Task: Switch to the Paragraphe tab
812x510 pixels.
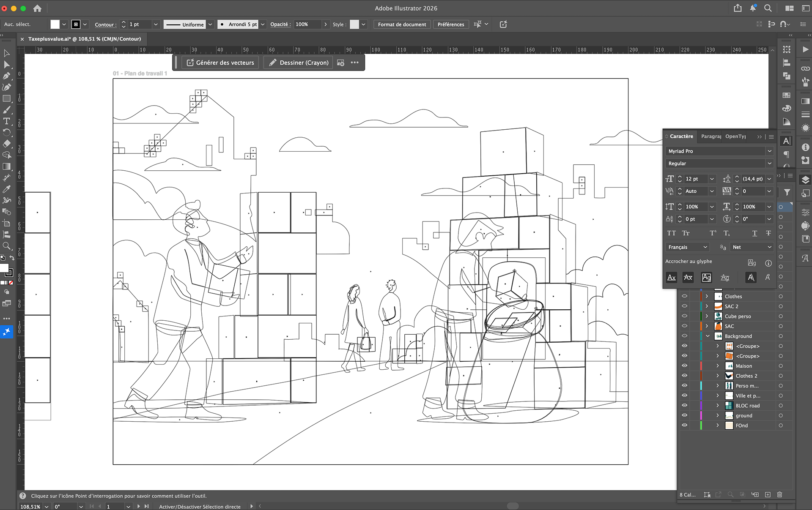Action: tap(711, 136)
